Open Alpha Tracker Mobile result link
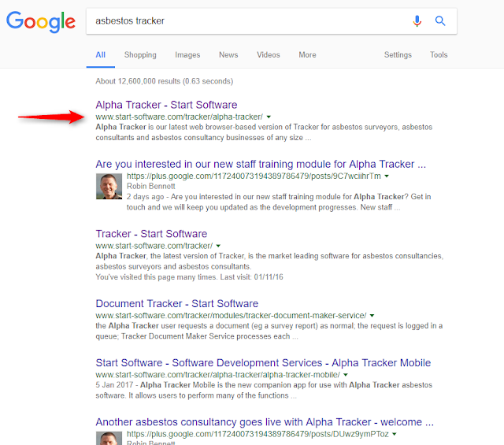504x445 pixels. click(x=263, y=362)
